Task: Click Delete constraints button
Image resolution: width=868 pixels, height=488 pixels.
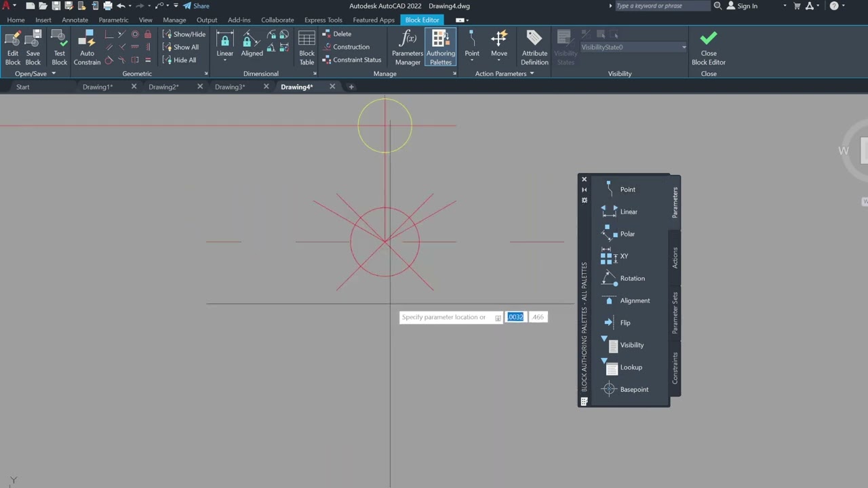Action: [337, 34]
